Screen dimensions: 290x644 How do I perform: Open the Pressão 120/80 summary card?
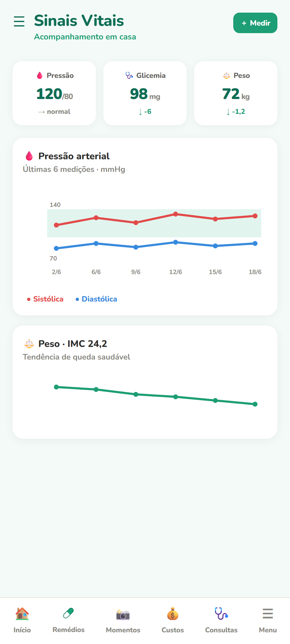[x=54, y=93]
